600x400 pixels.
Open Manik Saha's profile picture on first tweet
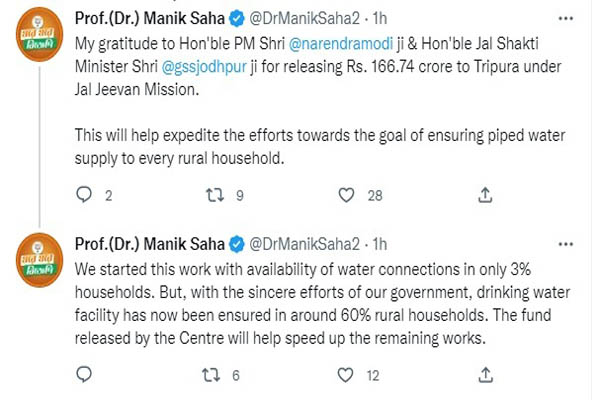39,34
